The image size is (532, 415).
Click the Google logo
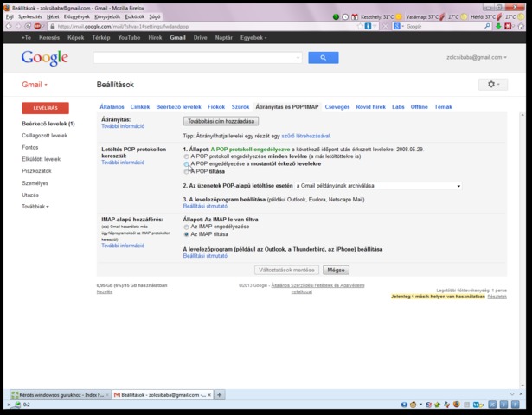45,58
